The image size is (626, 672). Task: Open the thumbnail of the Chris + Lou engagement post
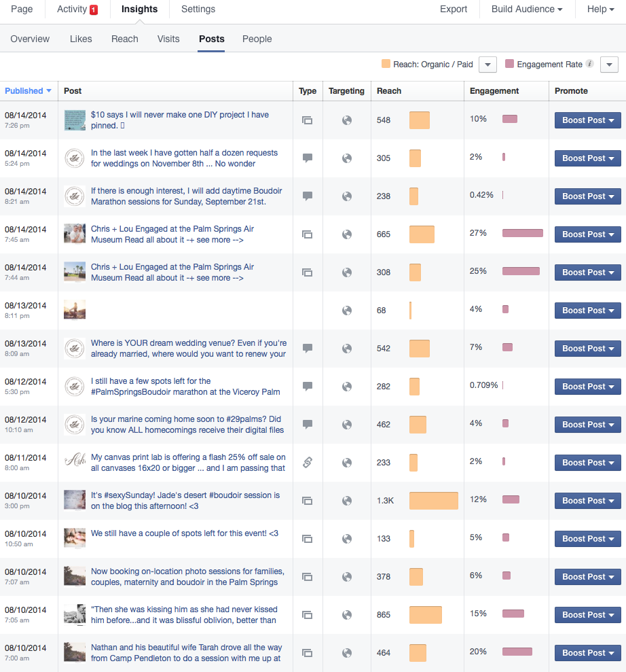[75, 234]
